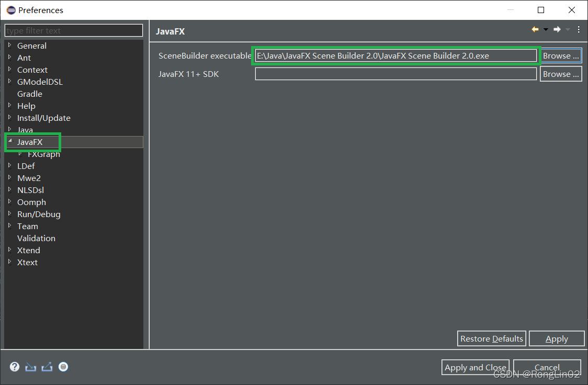Cancel the Preferences dialog

[x=547, y=367]
